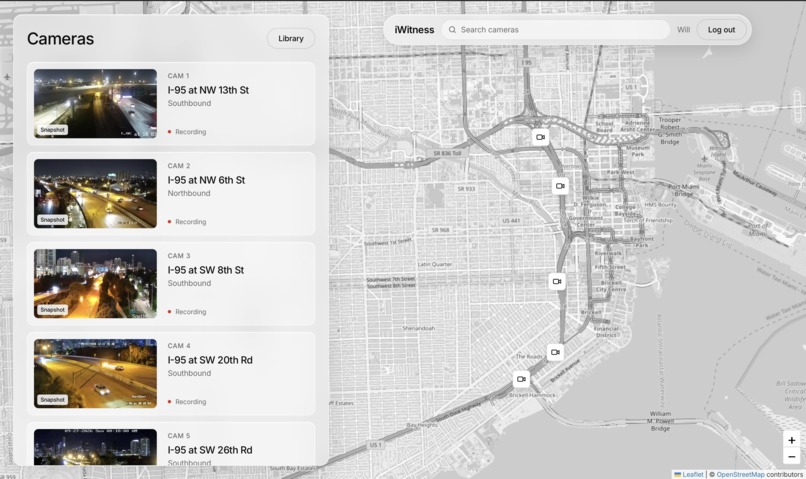
Task: Click Snapshot badge on CAM 3
Action: (x=52, y=310)
